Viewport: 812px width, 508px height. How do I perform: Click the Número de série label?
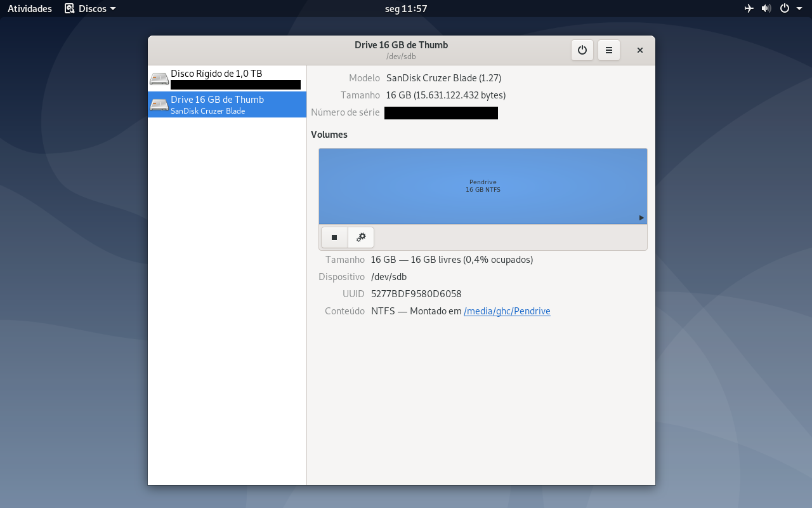click(345, 112)
